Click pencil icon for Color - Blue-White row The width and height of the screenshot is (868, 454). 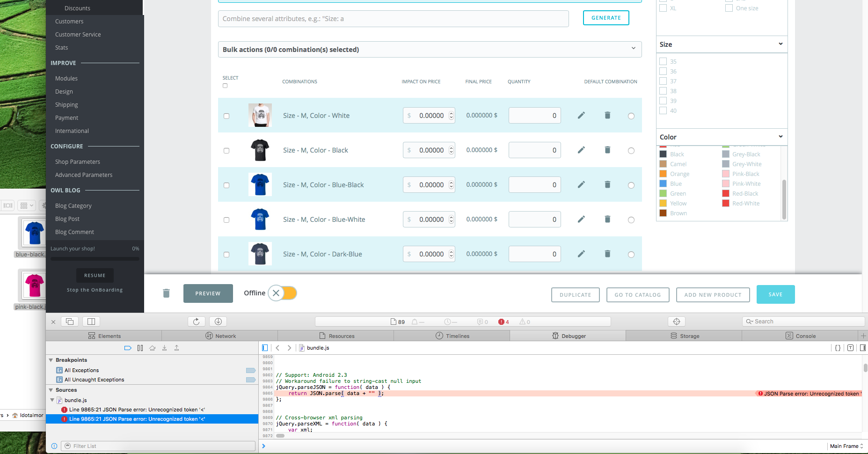(x=581, y=219)
